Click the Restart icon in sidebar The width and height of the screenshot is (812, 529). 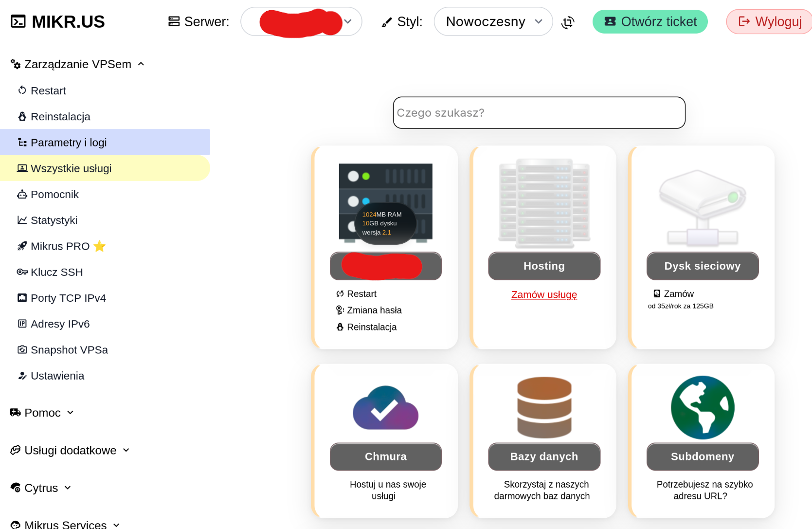[x=22, y=90]
